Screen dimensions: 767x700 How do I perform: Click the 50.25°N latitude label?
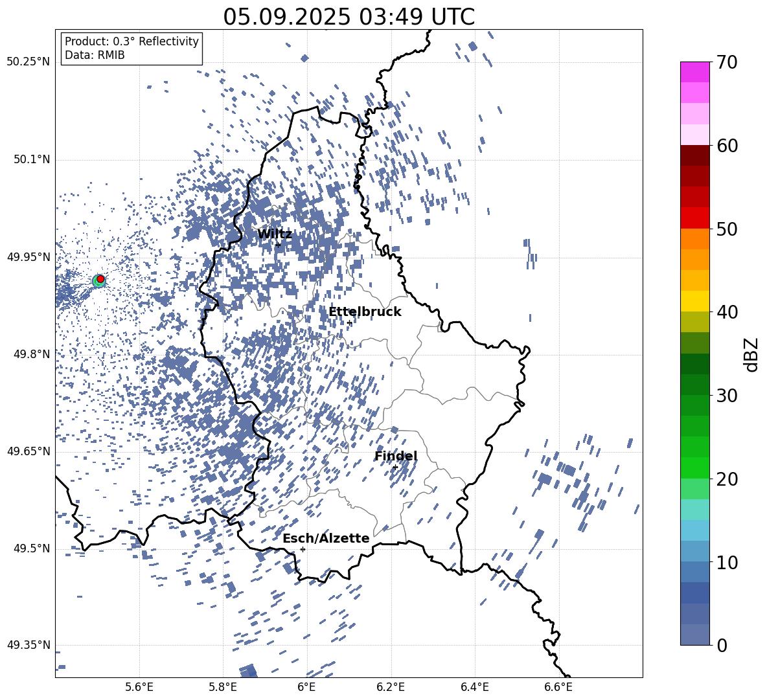(x=29, y=62)
